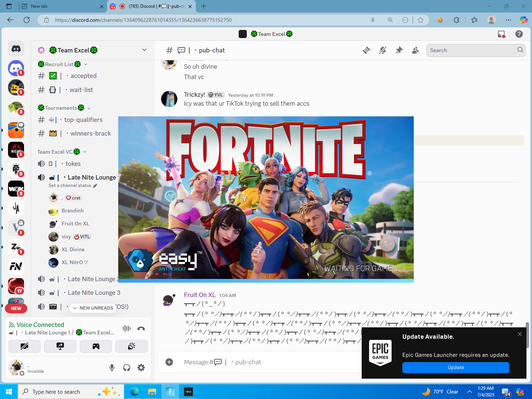Open the notification center with 24 badge
532x399 pixels.
click(x=506, y=392)
